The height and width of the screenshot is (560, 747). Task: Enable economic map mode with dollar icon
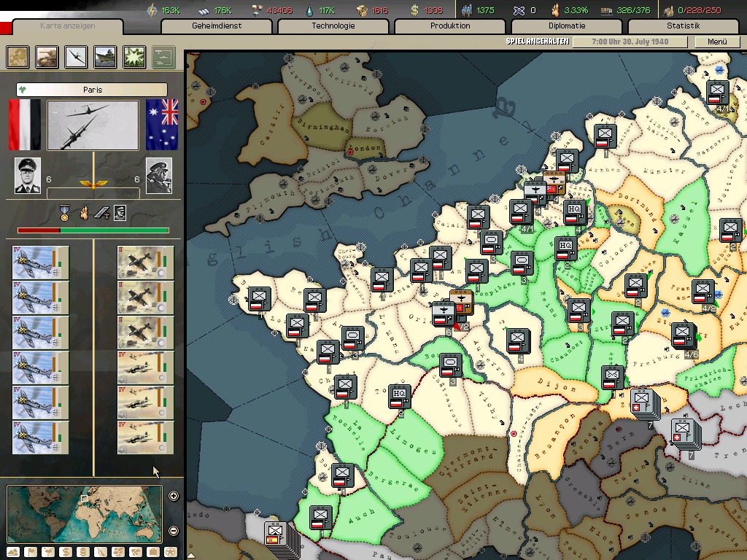click(66, 551)
